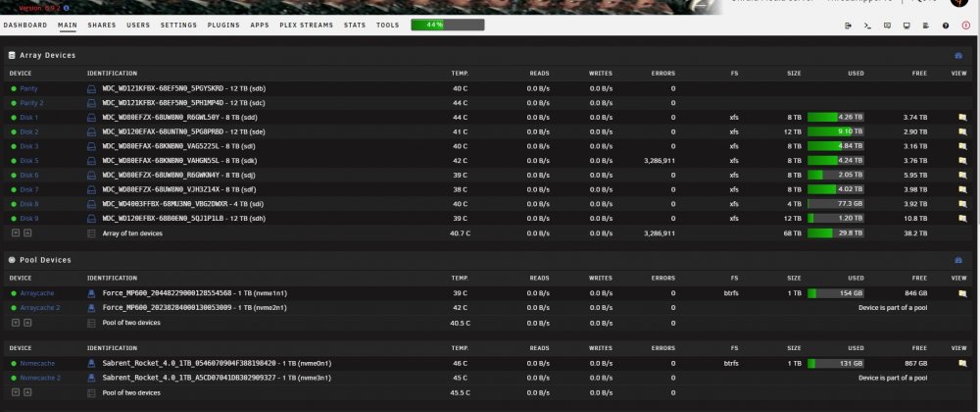Click the user avatar picture
The image size is (980, 412).
(x=958, y=3)
